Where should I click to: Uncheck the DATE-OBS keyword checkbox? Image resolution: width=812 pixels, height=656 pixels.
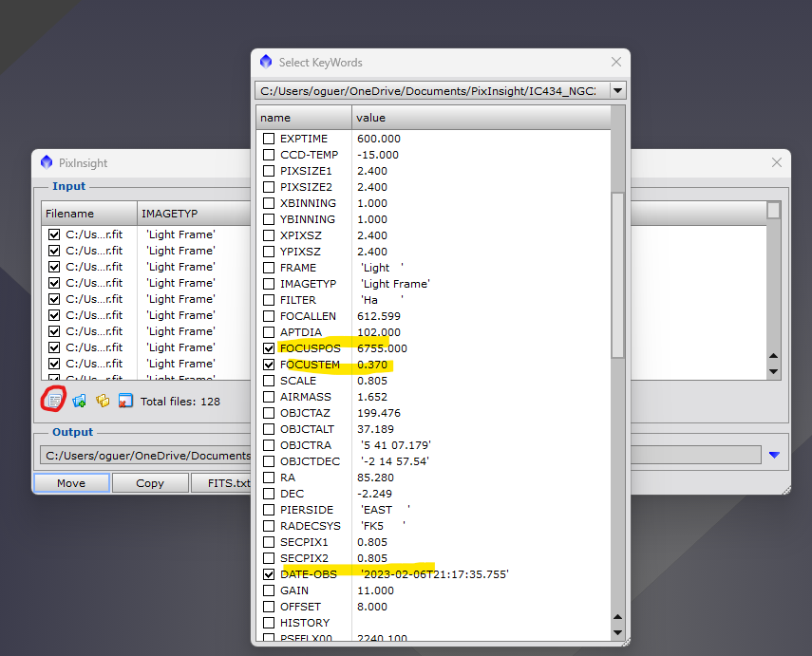coord(269,574)
